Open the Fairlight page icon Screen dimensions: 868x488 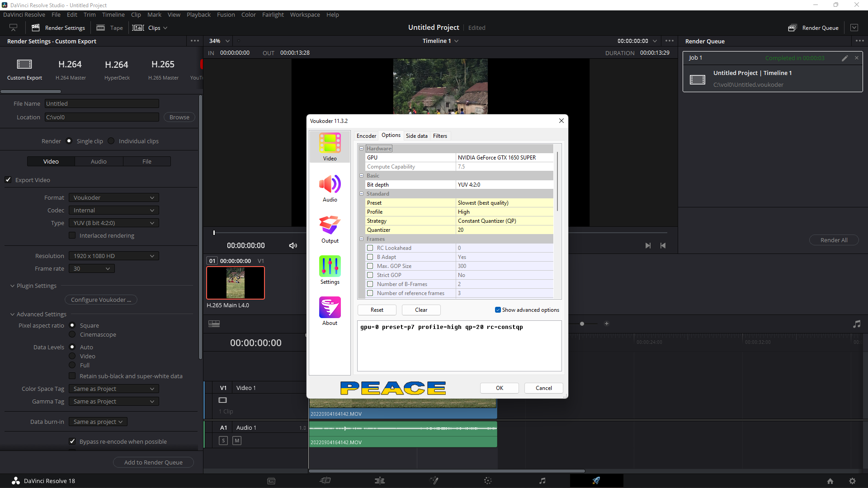(x=542, y=481)
